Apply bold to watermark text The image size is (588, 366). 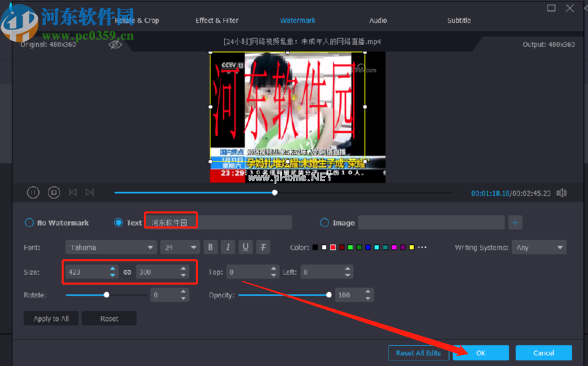[x=210, y=247]
